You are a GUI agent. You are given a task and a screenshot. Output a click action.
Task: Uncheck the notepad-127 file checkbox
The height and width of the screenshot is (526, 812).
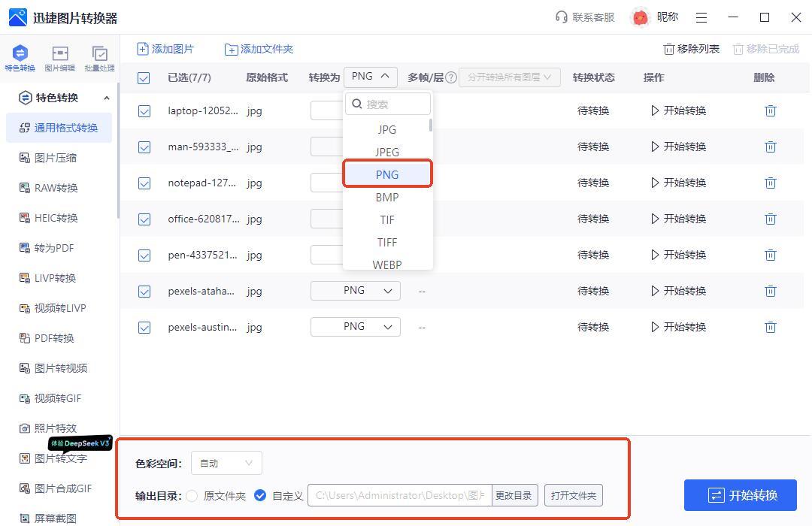click(x=144, y=183)
